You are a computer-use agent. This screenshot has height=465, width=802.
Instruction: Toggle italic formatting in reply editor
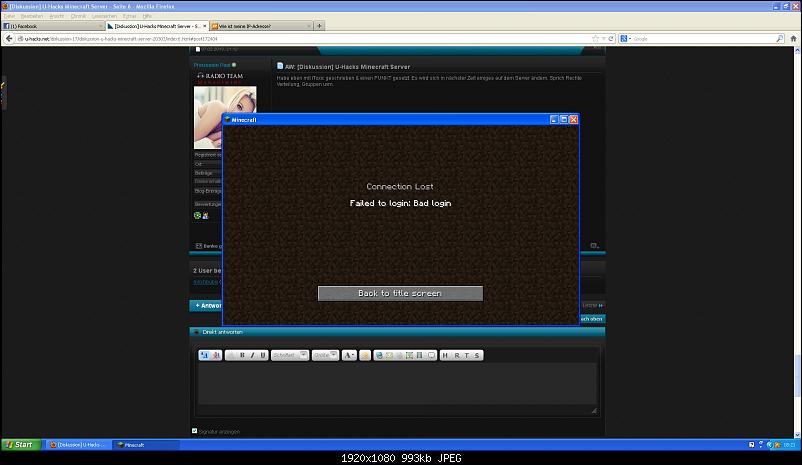click(252, 355)
